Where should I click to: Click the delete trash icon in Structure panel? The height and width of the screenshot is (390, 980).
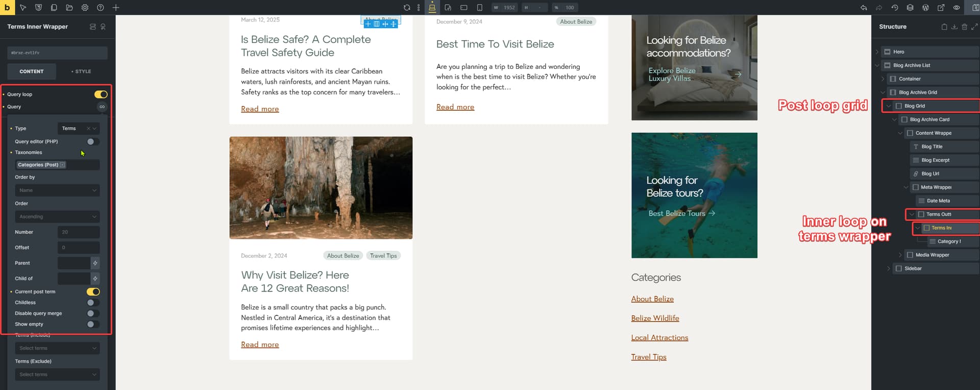click(964, 27)
